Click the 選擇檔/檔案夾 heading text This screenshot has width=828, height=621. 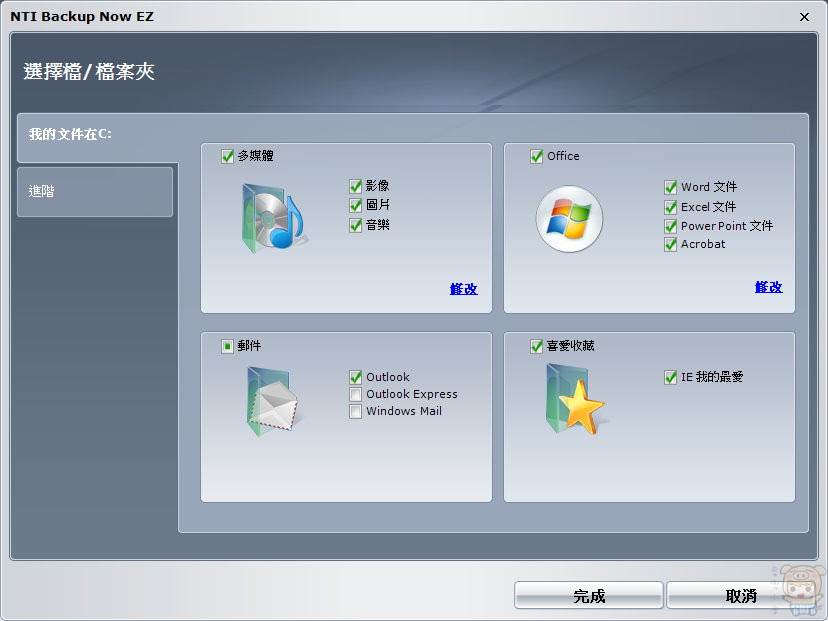tap(89, 72)
